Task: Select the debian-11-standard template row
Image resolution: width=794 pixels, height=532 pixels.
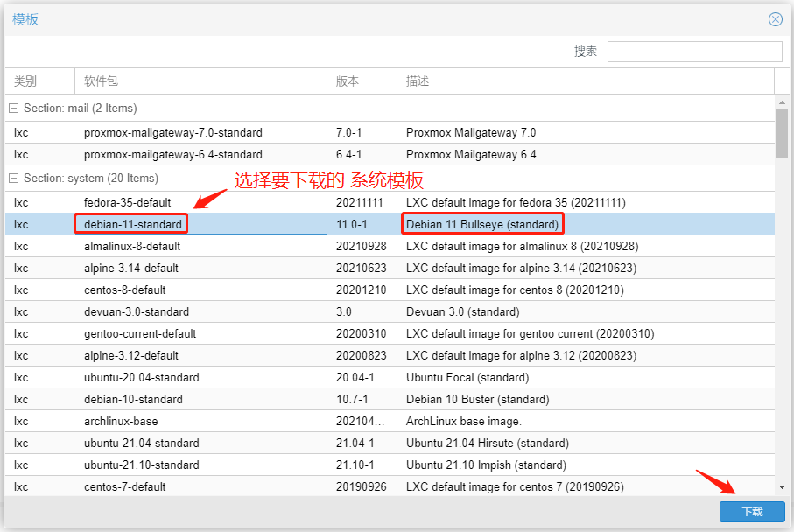Action: click(x=133, y=225)
